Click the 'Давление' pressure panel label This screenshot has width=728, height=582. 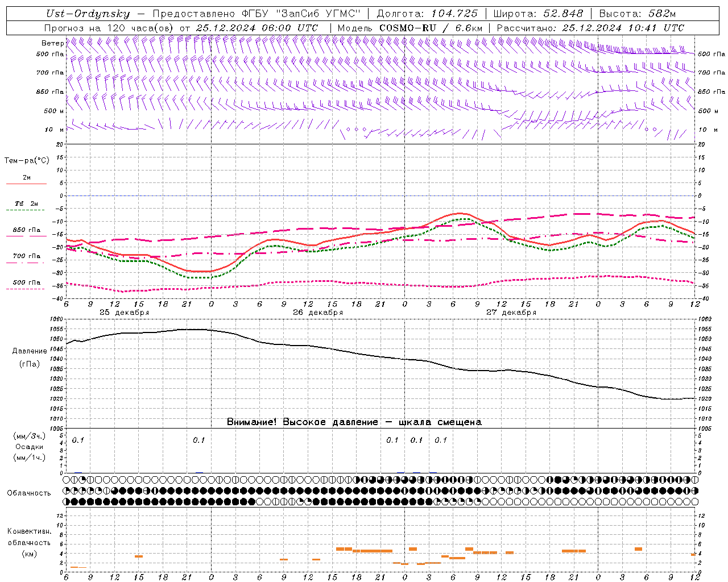30,351
